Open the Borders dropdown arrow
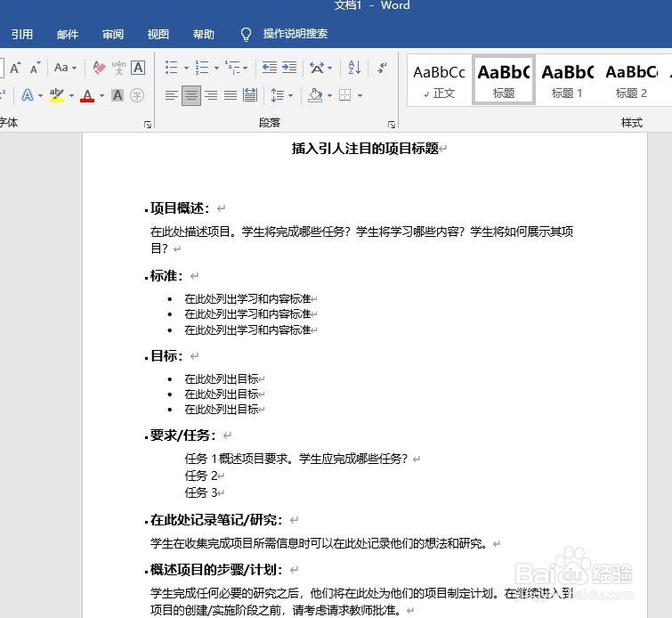672x618 pixels. coord(360,95)
